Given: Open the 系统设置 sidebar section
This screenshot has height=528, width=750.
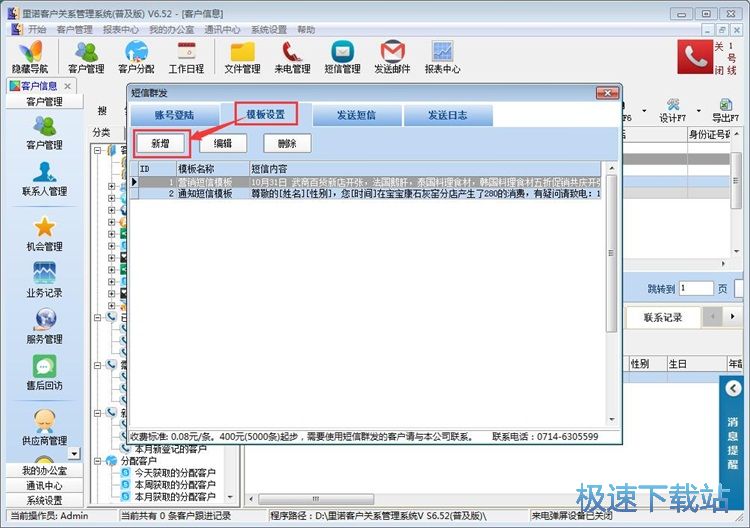Looking at the screenshot, I should pos(44,500).
